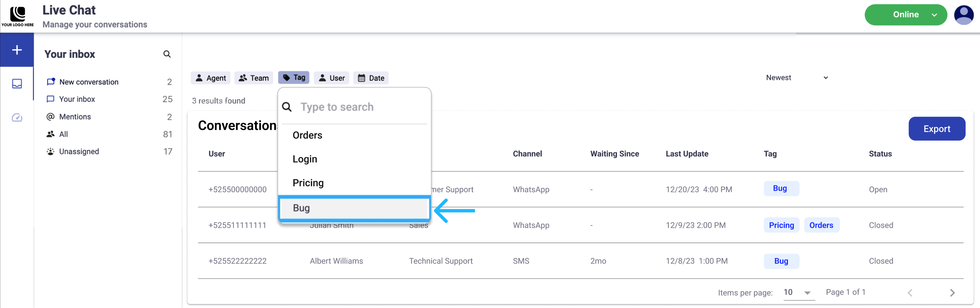Click the plus new-conversation button
Viewport: 980px width, 308px height.
(x=17, y=50)
